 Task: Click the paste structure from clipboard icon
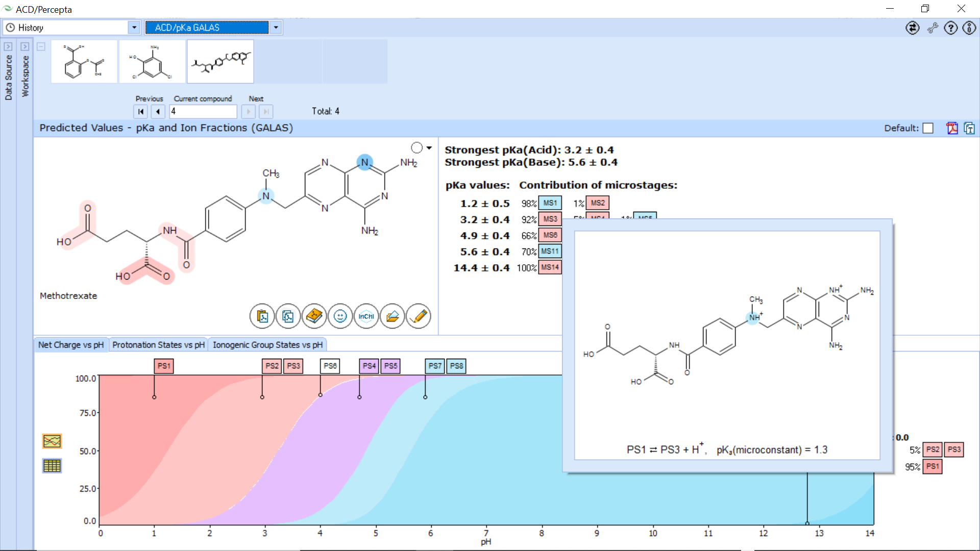point(262,316)
